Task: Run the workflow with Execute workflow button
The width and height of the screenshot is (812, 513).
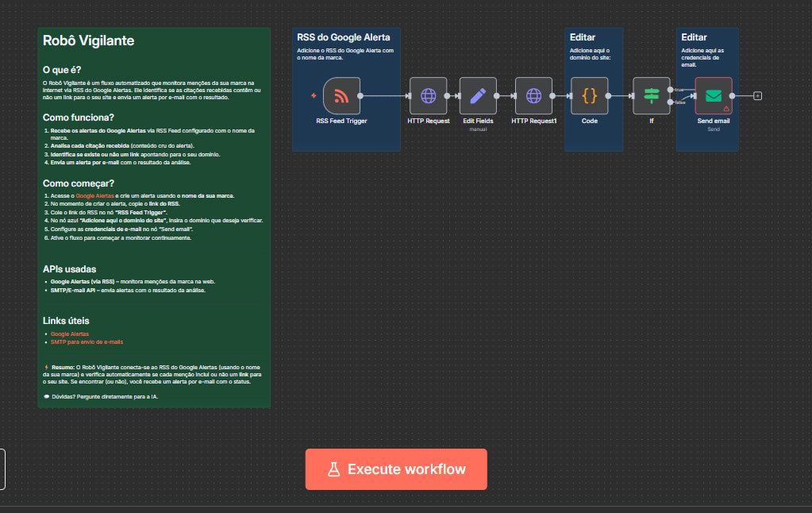Action: click(x=396, y=469)
